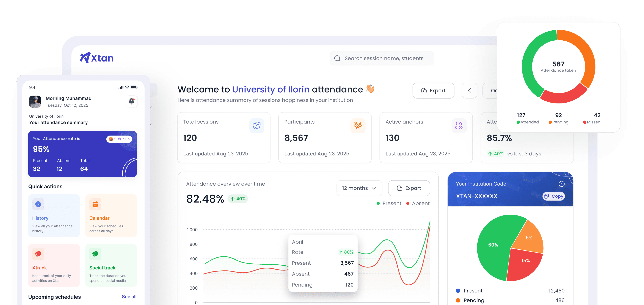
Task: Click the mobile Present count 32
Action: tap(37, 169)
